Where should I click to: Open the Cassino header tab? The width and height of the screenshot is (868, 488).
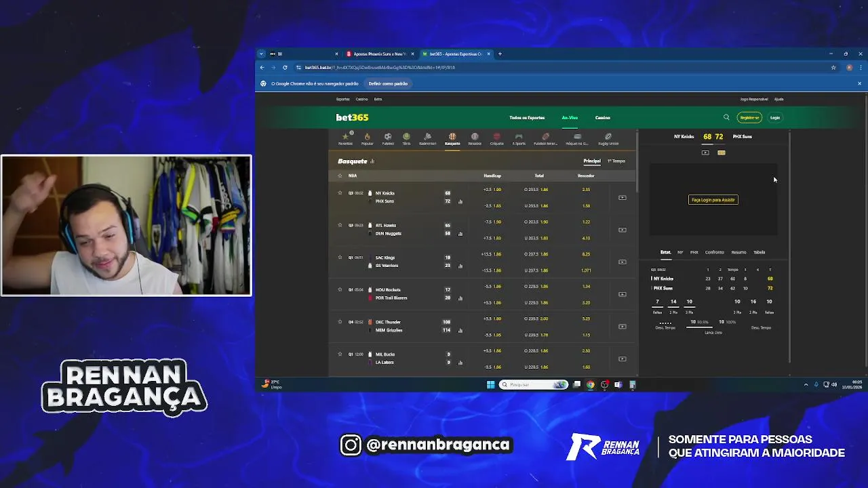[603, 118]
